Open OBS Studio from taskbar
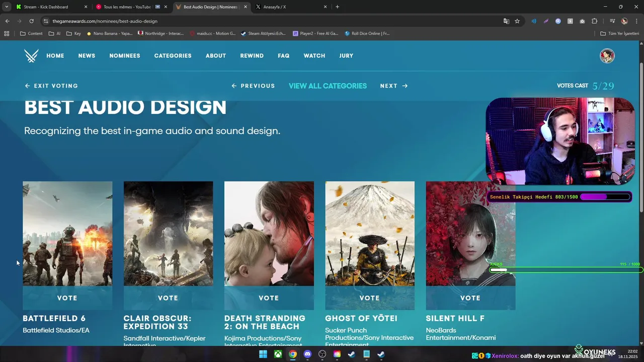 click(x=323, y=354)
